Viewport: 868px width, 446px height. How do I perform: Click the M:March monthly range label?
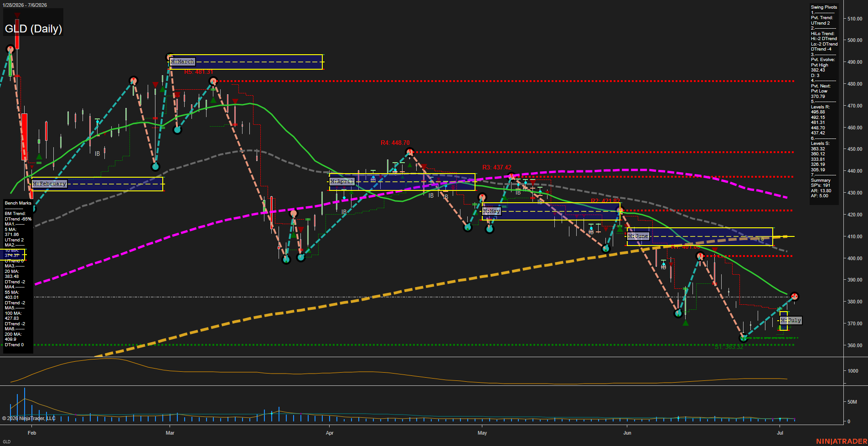(182, 62)
